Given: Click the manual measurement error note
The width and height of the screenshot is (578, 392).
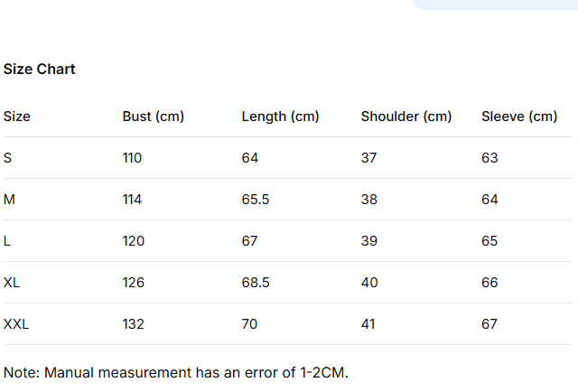Looking at the screenshot, I should coord(176,372).
